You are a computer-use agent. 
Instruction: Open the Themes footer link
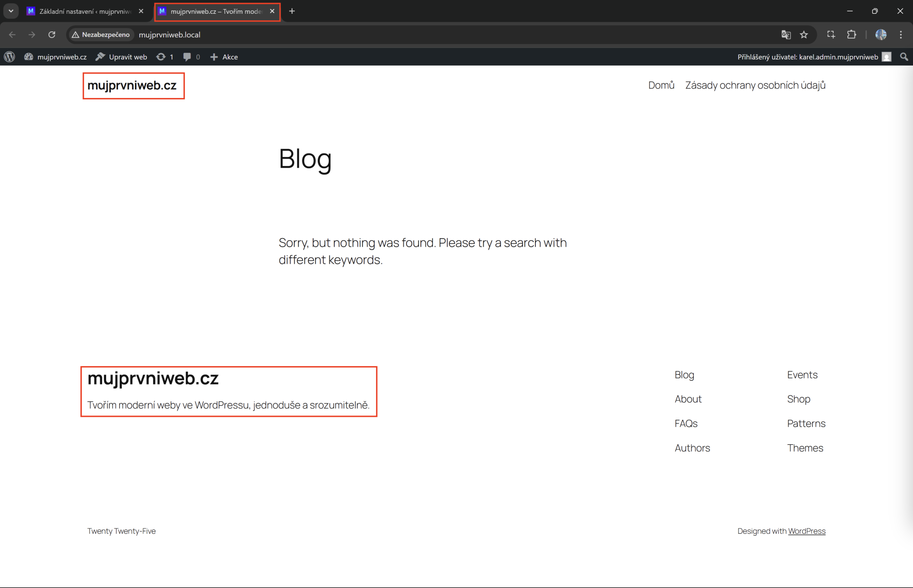805,447
